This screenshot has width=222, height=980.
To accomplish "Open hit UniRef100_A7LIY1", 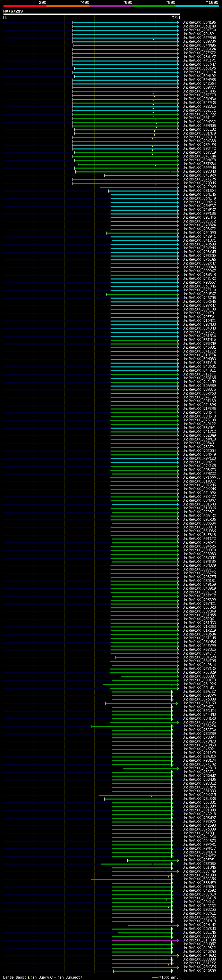I will tap(199, 60).
